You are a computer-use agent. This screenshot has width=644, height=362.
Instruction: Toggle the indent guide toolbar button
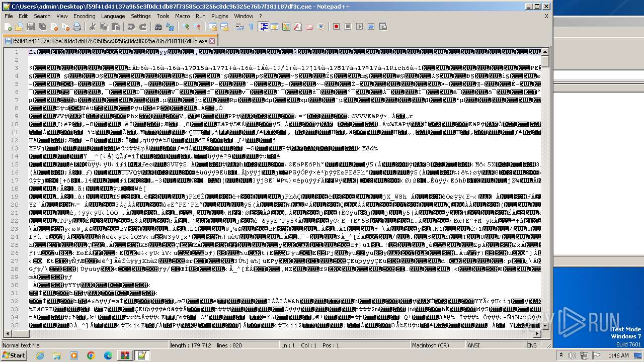263,27
